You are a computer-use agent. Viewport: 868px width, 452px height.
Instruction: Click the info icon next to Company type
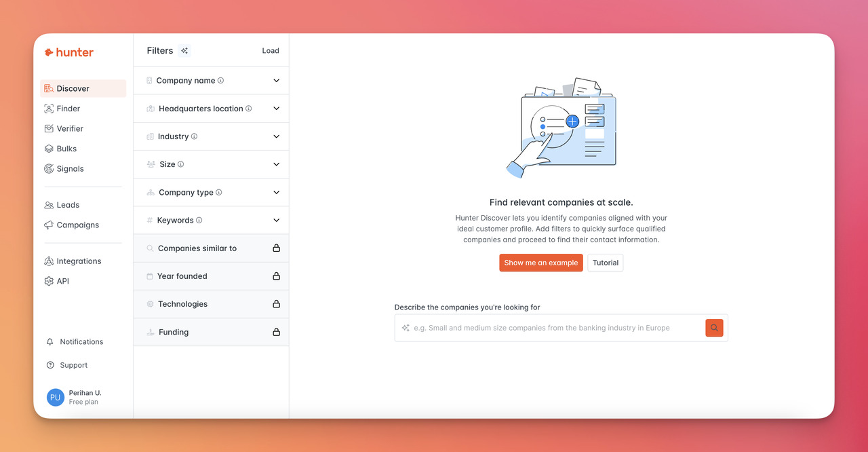(218, 192)
